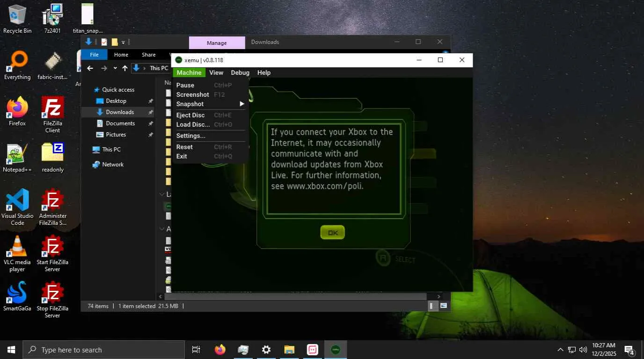Launch Notepad++ from the desktop

pyautogui.click(x=17, y=158)
